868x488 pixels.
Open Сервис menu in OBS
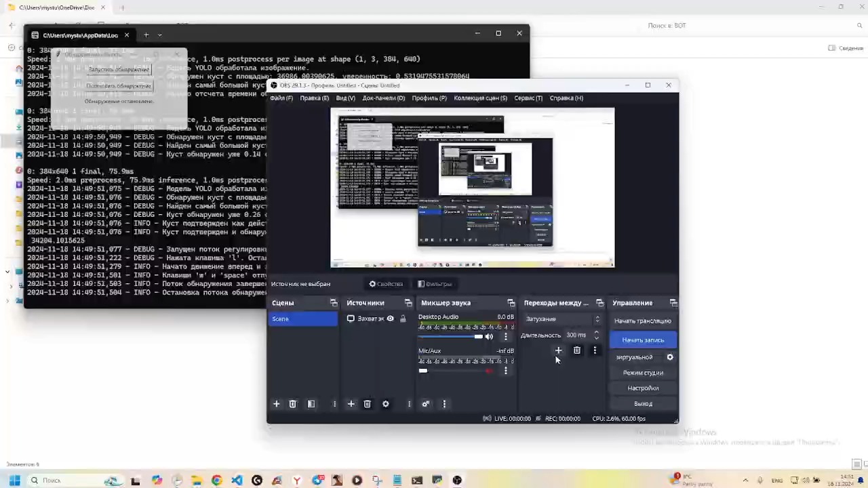coord(528,98)
